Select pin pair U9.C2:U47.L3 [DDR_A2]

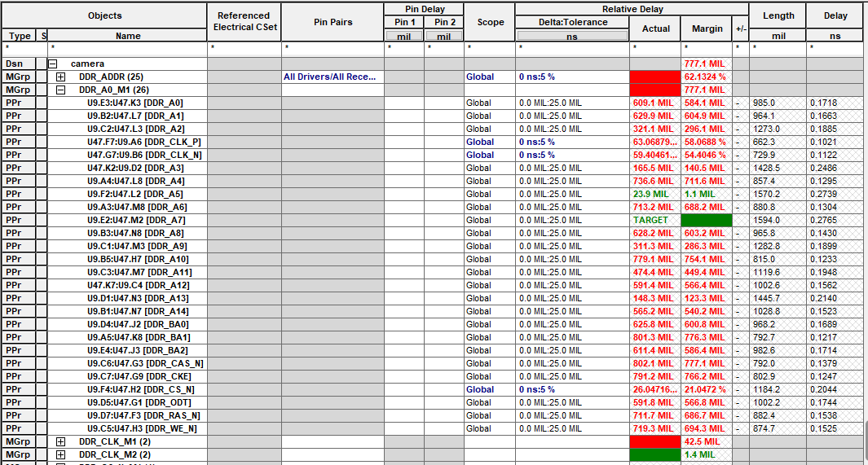tap(135, 129)
